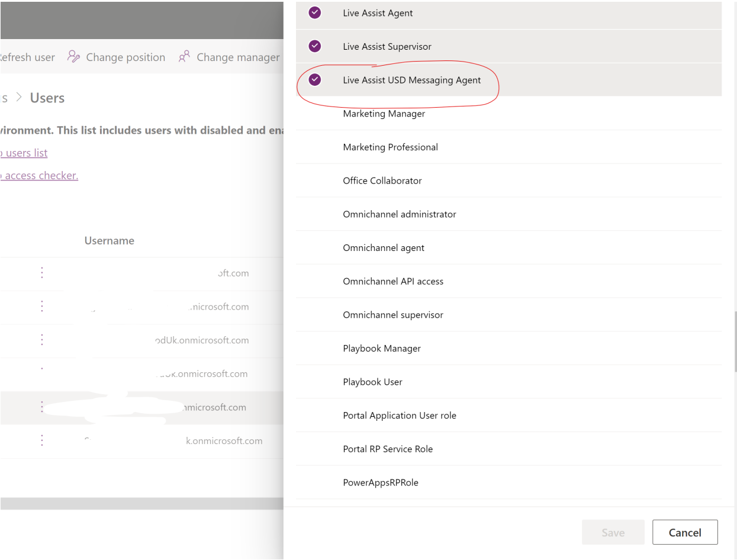737x560 pixels.
Task: Click the Save button
Action: (613, 532)
